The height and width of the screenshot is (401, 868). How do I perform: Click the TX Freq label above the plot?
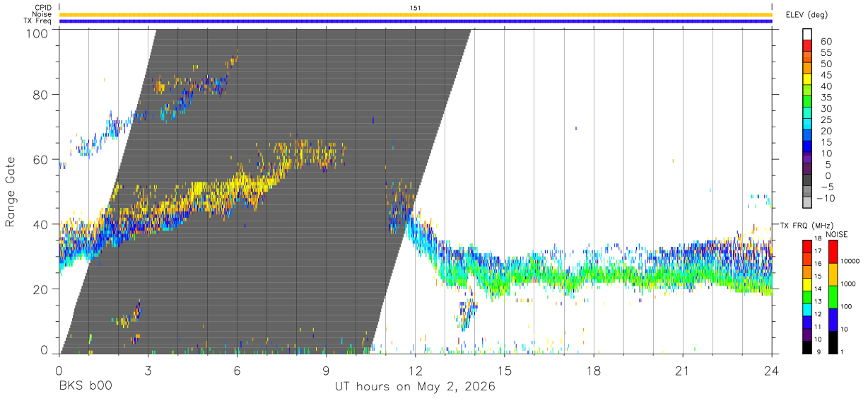click(x=38, y=21)
